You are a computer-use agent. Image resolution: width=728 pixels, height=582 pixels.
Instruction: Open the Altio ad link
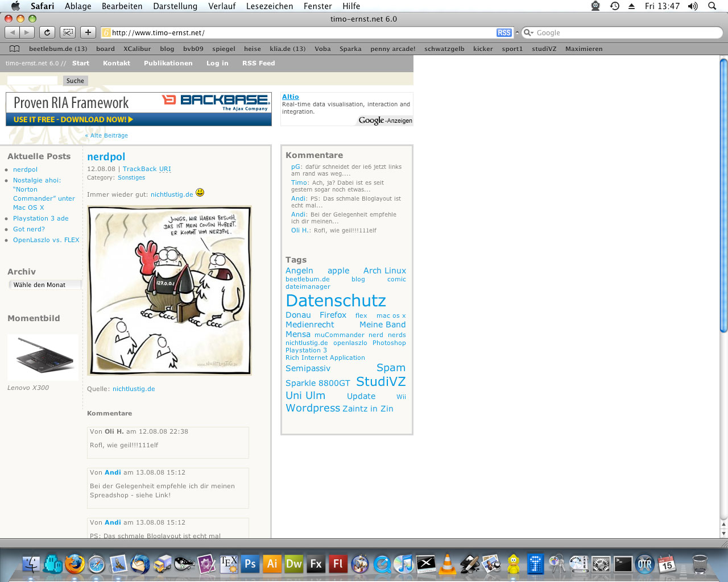click(x=290, y=97)
